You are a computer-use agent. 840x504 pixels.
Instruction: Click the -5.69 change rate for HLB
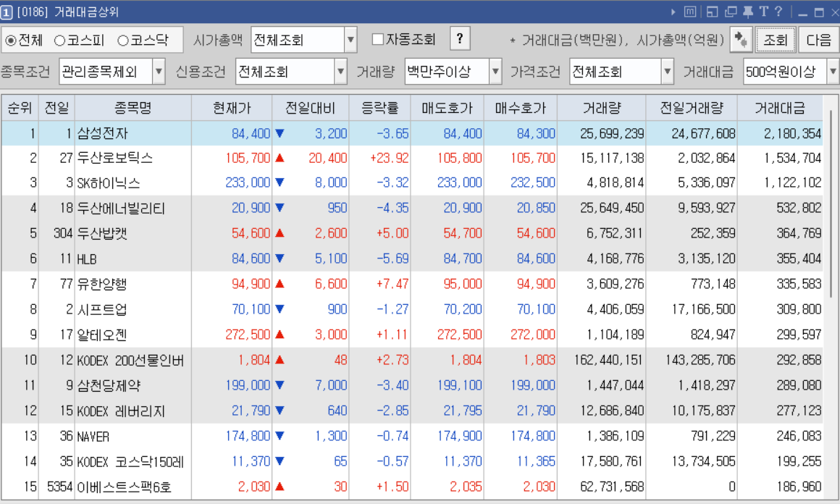(x=392, y=259)
